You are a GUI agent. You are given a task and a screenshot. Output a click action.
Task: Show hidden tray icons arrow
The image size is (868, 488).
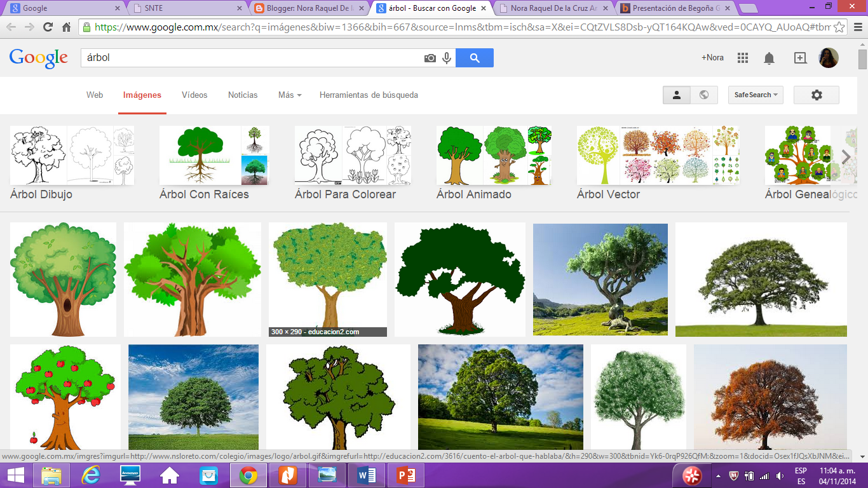tap(718, 476)
